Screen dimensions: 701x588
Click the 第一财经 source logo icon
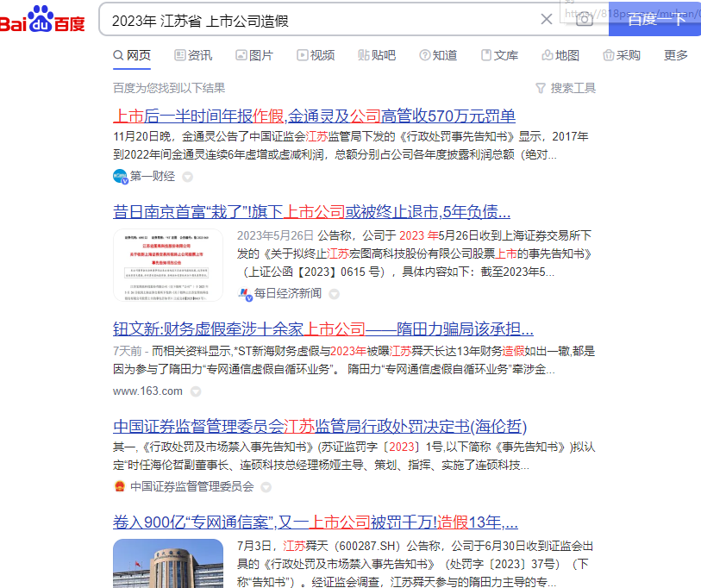tap(121, 177)
